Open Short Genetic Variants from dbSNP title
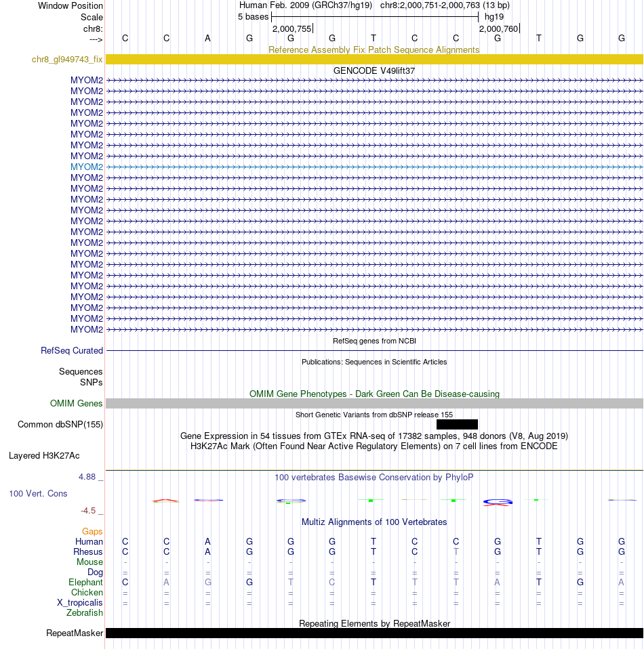Viewport: 644px width, 649px height. 374,415
